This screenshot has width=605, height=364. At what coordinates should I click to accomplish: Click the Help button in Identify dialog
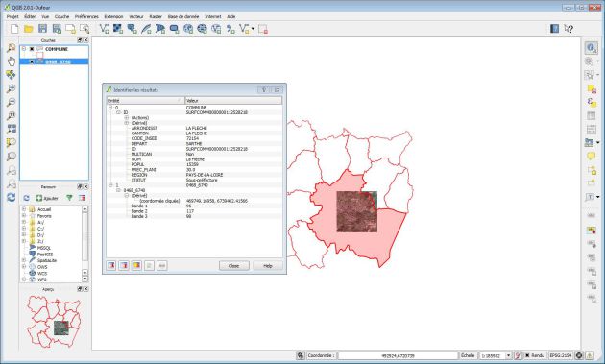[268, 266]
